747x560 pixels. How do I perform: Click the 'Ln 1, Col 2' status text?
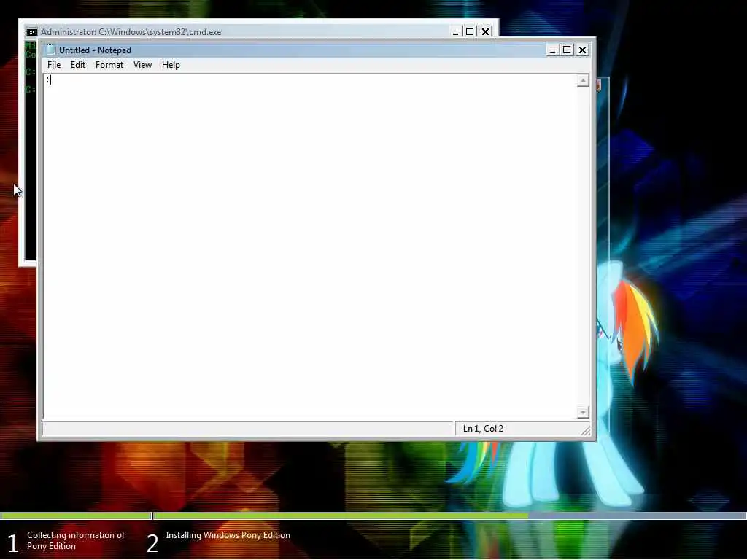pyautogui.click(x=483, y=429)
